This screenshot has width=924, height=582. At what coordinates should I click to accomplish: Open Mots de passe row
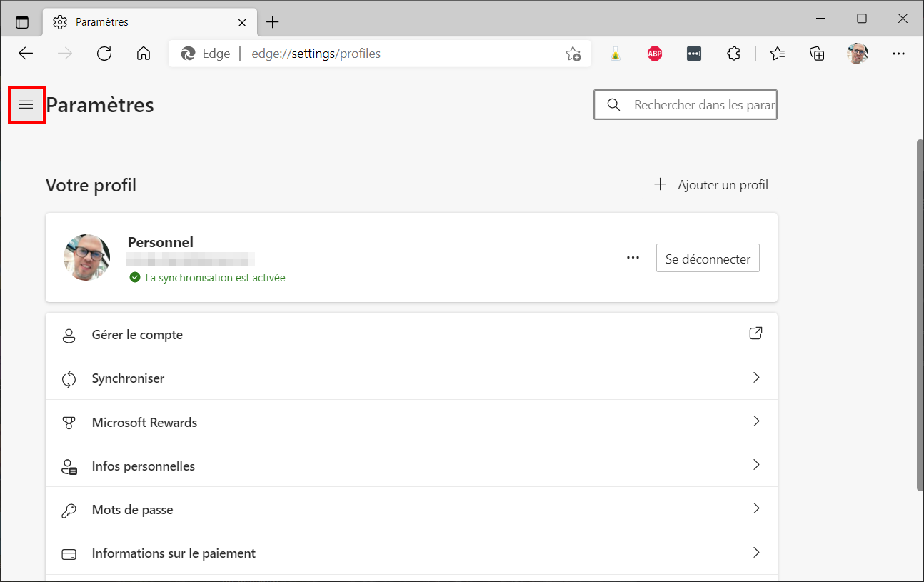(411, 509)
